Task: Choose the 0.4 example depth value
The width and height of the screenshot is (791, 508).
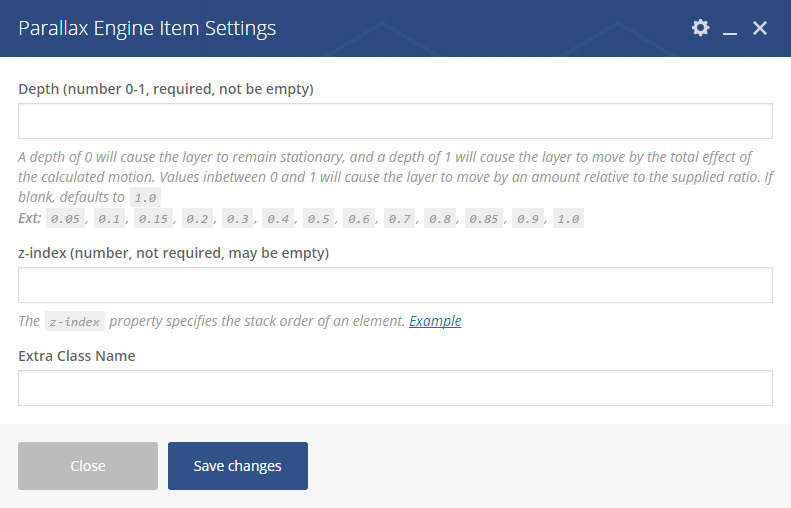Action: click(x=278, y=218)
